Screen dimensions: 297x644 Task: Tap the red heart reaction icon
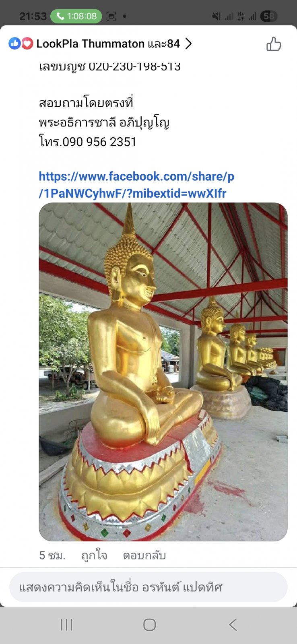tap(27, 43)
